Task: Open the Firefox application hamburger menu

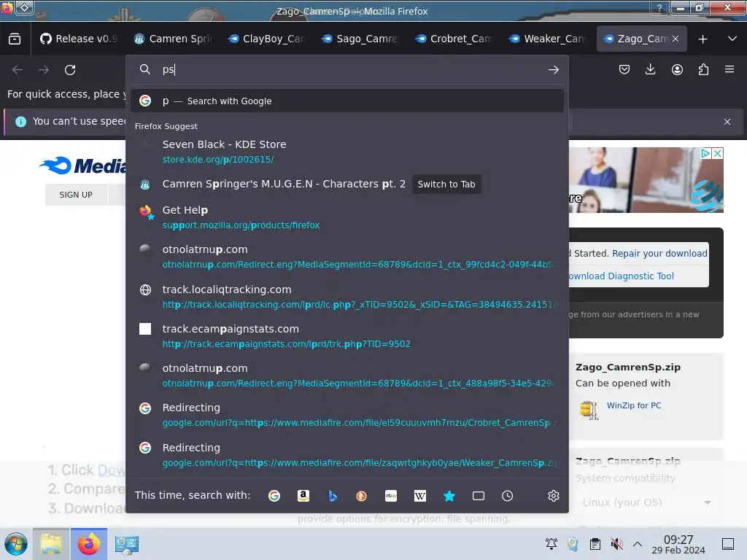Action: point(729,70)
